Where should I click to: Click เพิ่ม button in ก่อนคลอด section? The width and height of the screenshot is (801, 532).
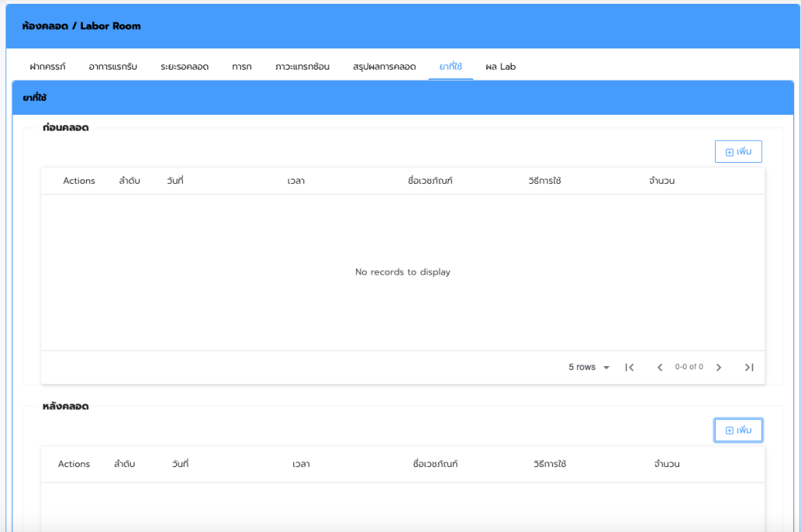(738, 152)
